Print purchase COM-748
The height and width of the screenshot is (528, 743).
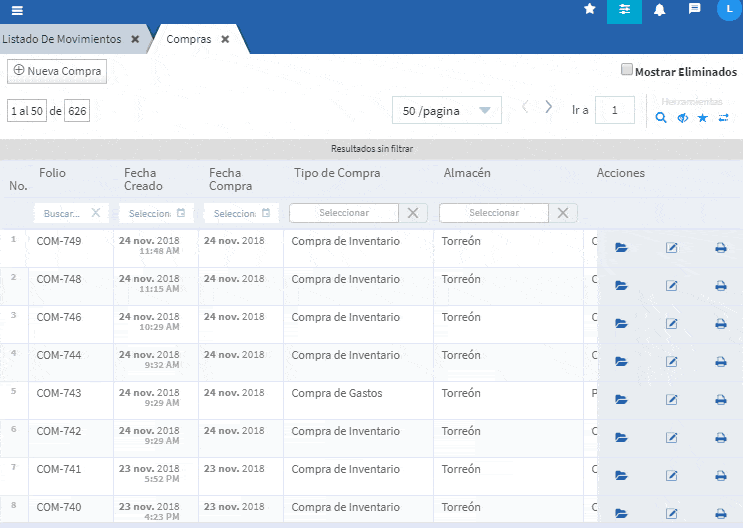click(721, 285)
